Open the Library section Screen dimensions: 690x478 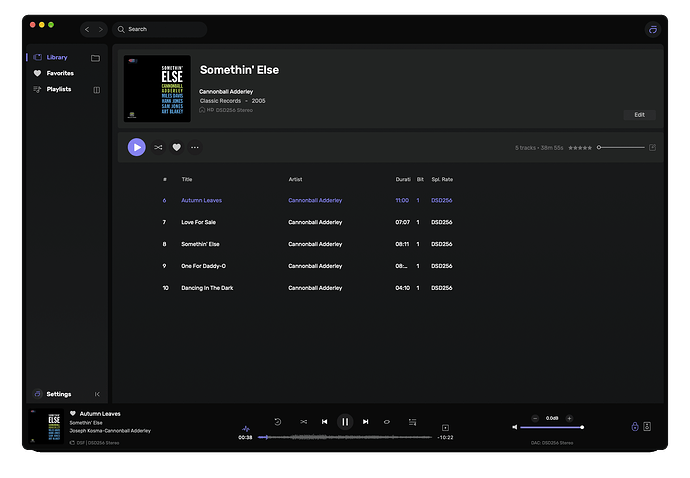click(x=57, y=57)
